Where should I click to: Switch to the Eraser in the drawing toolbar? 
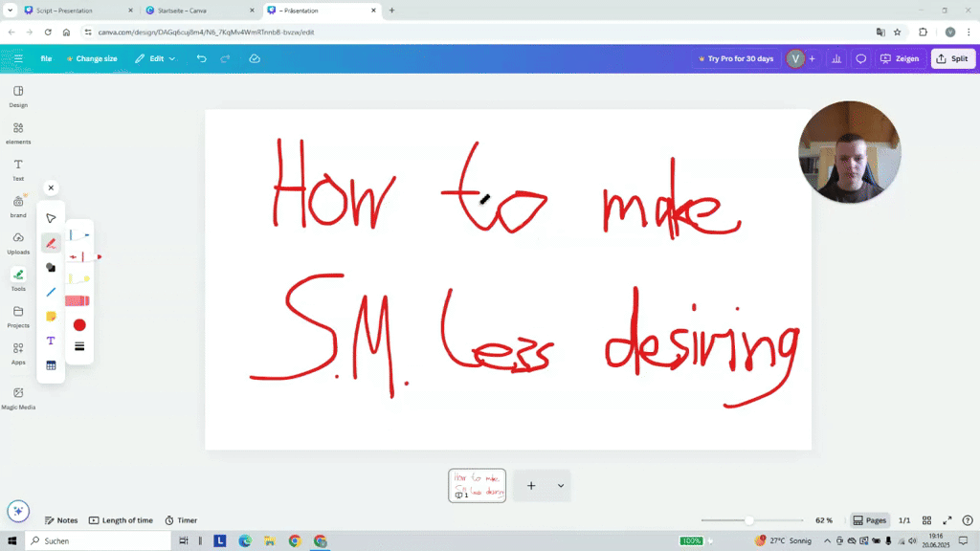tap(51, 269)
